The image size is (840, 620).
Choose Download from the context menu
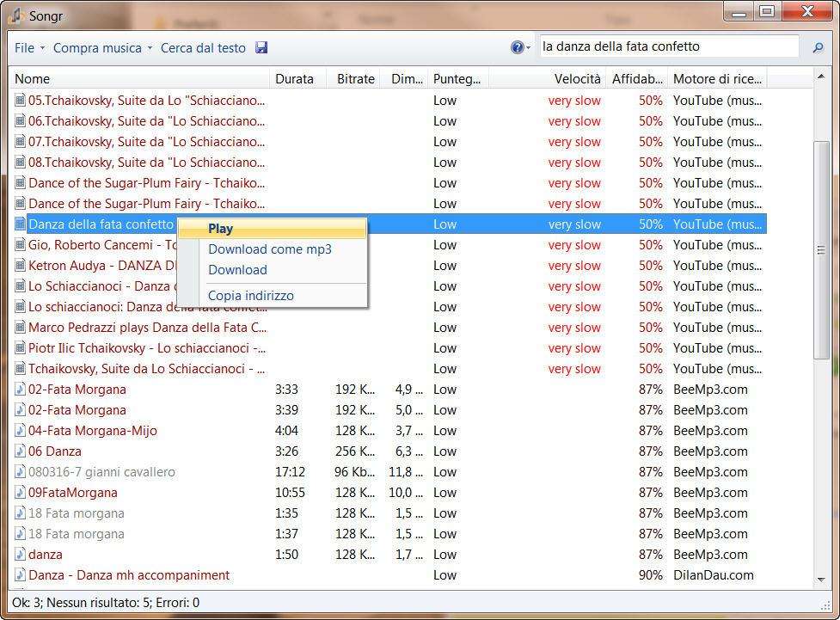pos(273,269)
